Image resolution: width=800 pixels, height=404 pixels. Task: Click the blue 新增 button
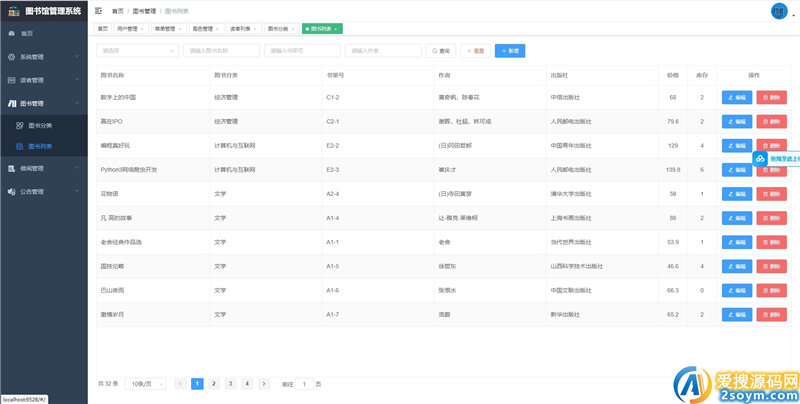click(509, 50)
